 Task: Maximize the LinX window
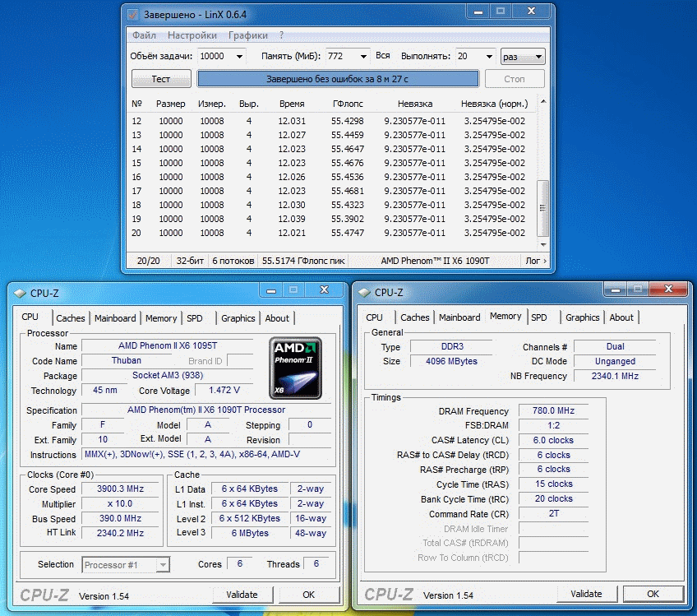pos(499,12)
